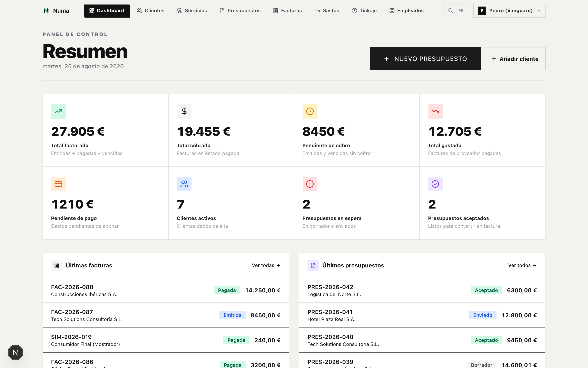Open Ver todos budgets link
Viewport: 588px width, 368px height.
click(522, 265)
